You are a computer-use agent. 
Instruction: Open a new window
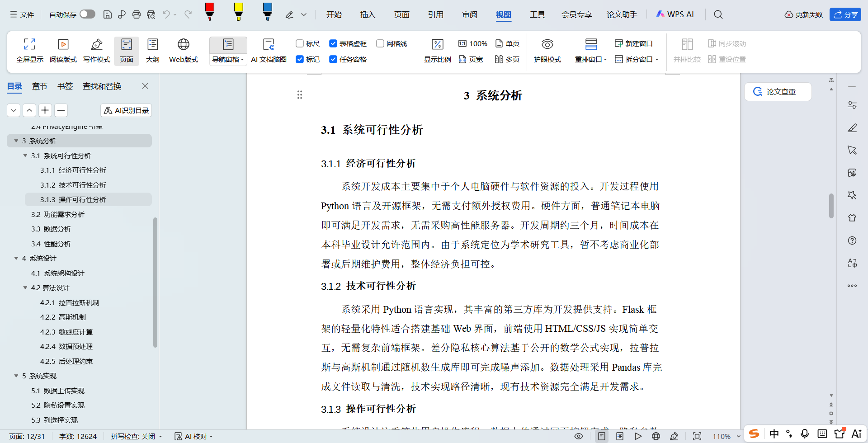(634, 43)
